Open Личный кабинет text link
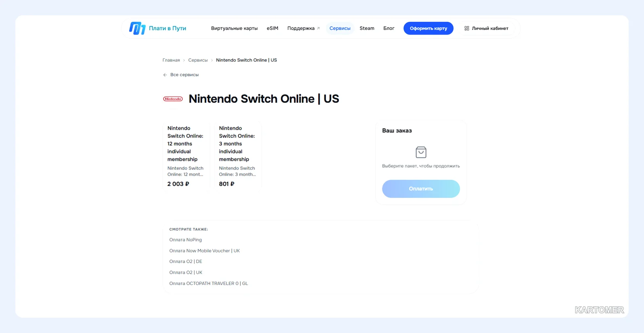 490,28
